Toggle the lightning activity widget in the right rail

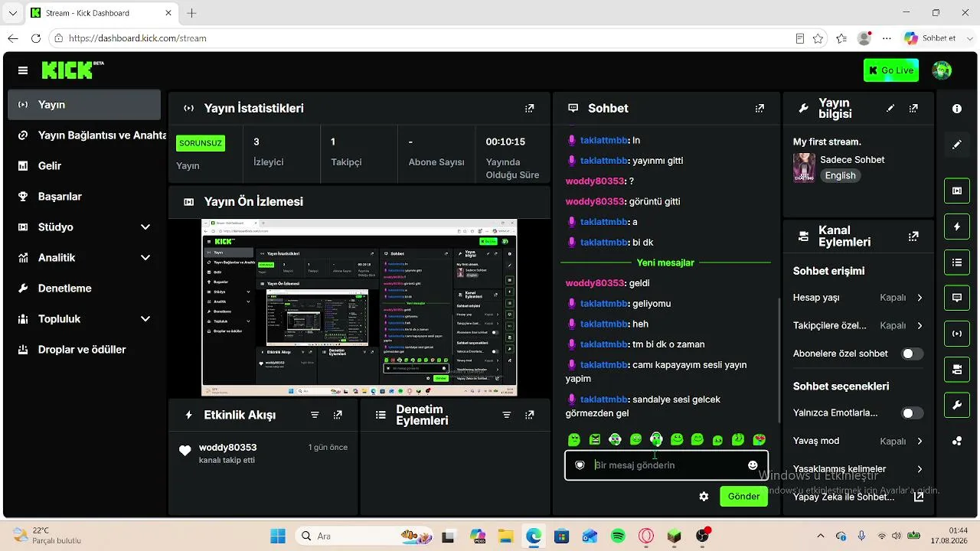click(x=957, y=227)
